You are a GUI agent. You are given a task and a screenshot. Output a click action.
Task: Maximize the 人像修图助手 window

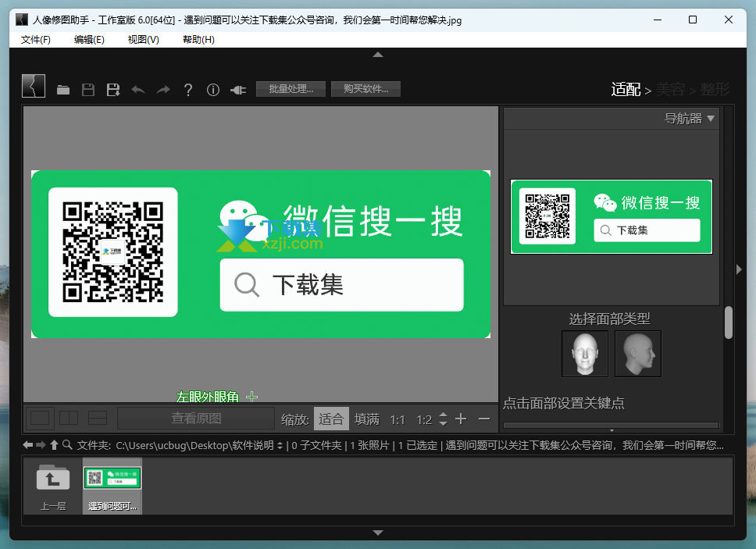(x=693, y=20)
